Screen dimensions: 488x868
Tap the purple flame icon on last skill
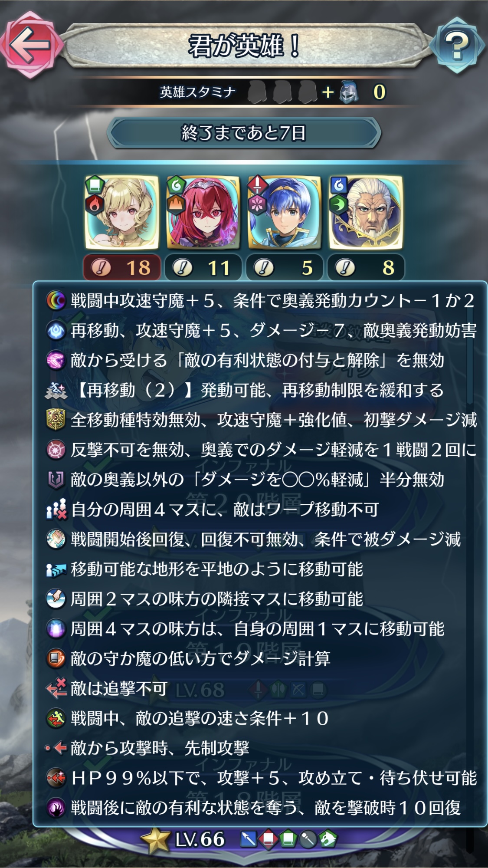(x=56, y=808)
